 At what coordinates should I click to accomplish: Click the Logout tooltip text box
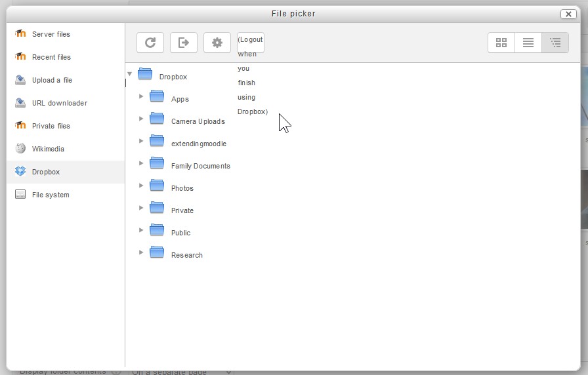[x=251, y=43]
